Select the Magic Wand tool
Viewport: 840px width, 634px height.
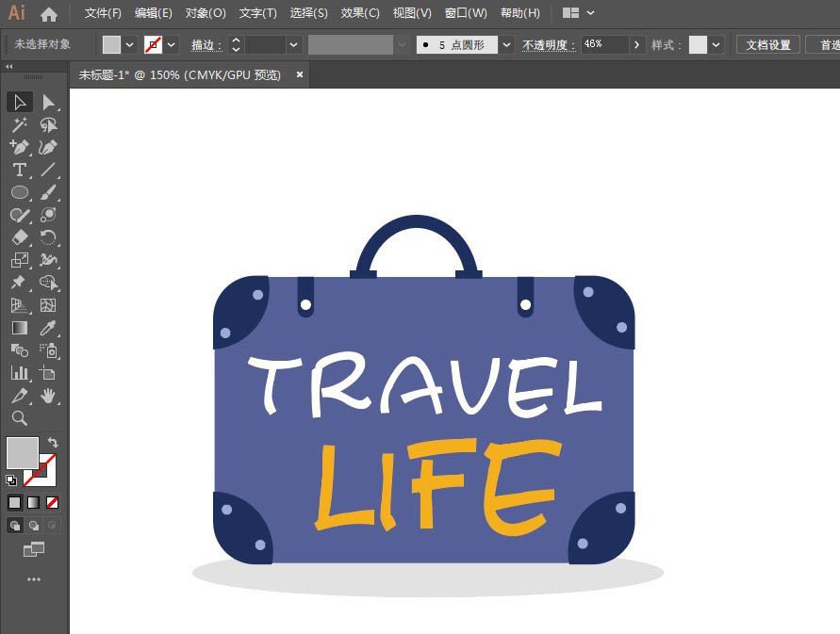(20, 124)
